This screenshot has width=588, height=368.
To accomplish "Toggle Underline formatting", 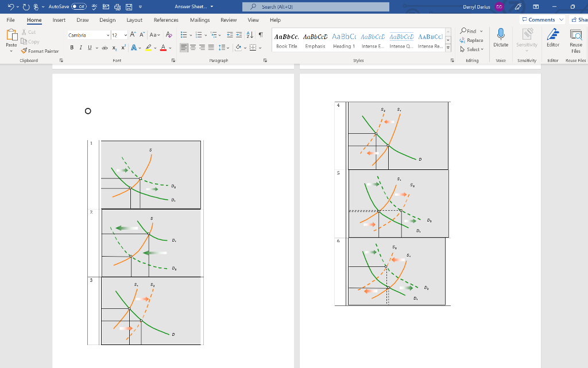I will point(90,48).
